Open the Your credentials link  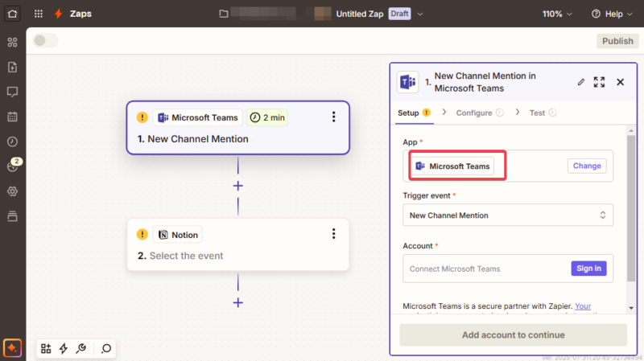pyautogui.click(x=582, y=306)
